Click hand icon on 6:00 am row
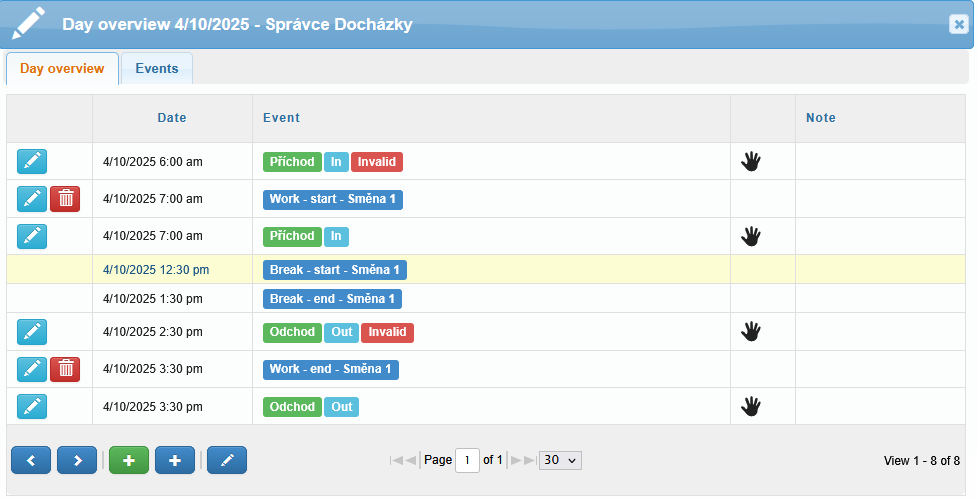Screen dimensions: 977x500 tap(751, 161)
